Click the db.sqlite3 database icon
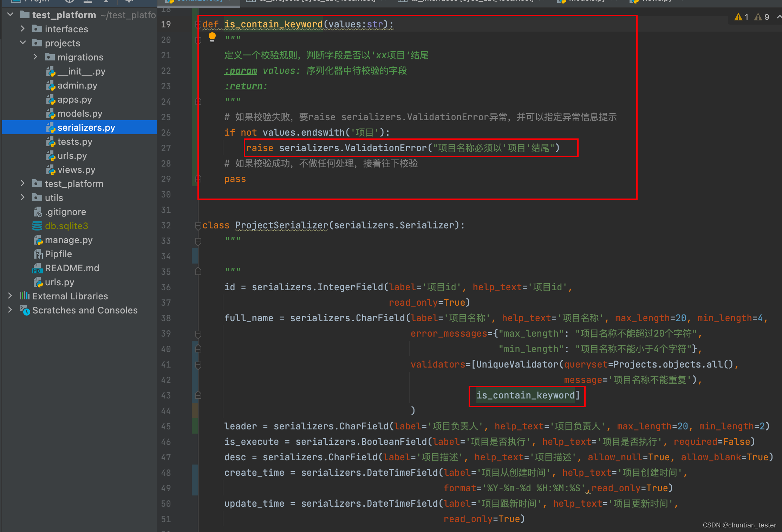This screenshot has height=532, width=782. pyautogui.click(x=38, y=226)
